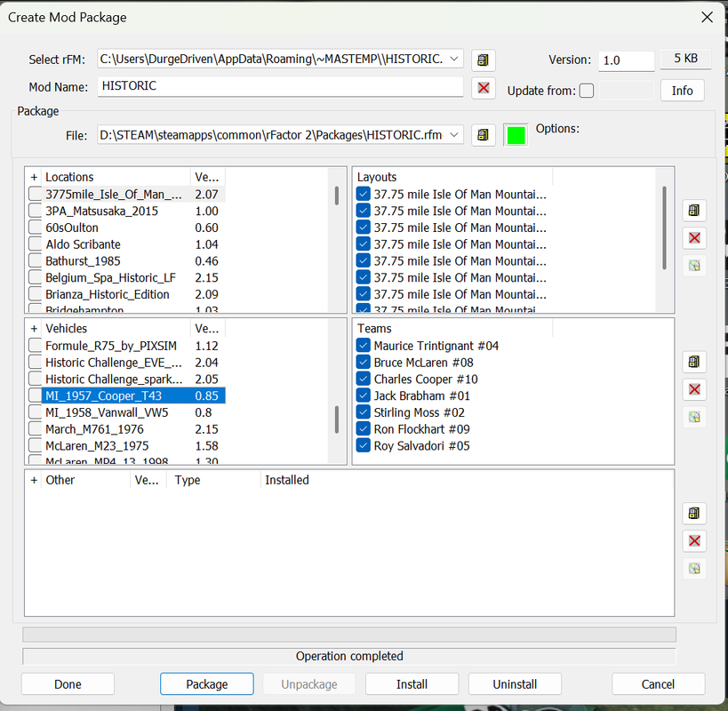Click disc icon beside Other panel
728x711 pixels.
(x=694, y=569)
